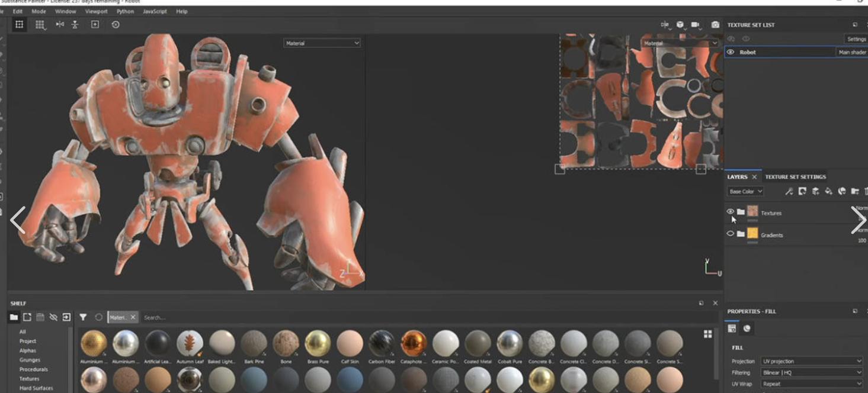
Task: Toggle visibility of the Gradients layer
Action: point(730,234)
